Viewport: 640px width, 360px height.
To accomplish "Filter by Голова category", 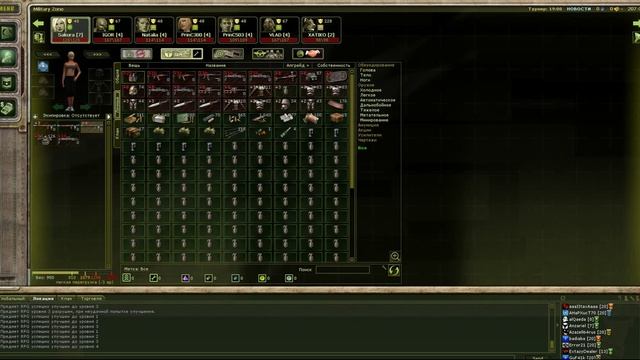I will pyautogui.click(x=368, y=70).
